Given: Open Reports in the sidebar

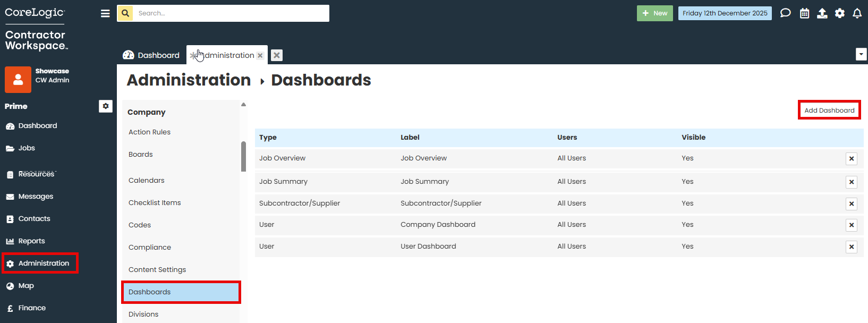Looking at the screenshot, I should click(31, 241).
